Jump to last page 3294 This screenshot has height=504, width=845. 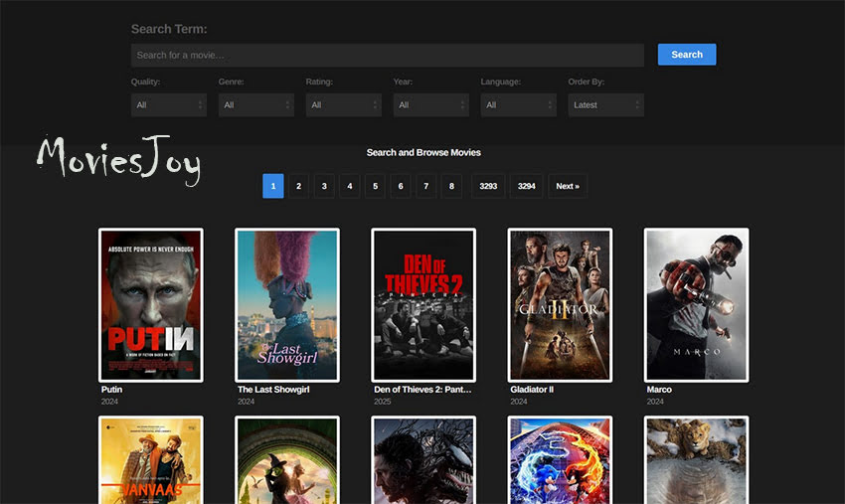[x=527, y=186]
